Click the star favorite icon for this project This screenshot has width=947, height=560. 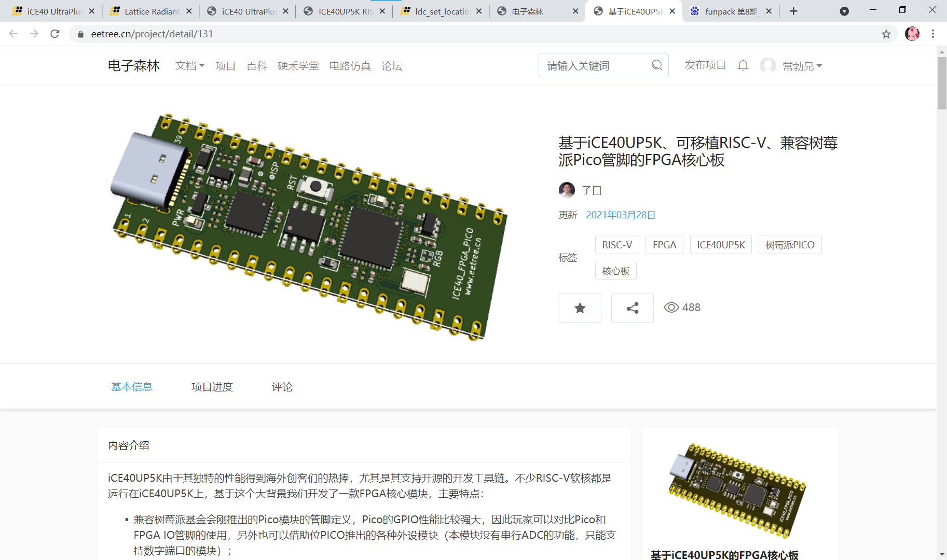580,307
